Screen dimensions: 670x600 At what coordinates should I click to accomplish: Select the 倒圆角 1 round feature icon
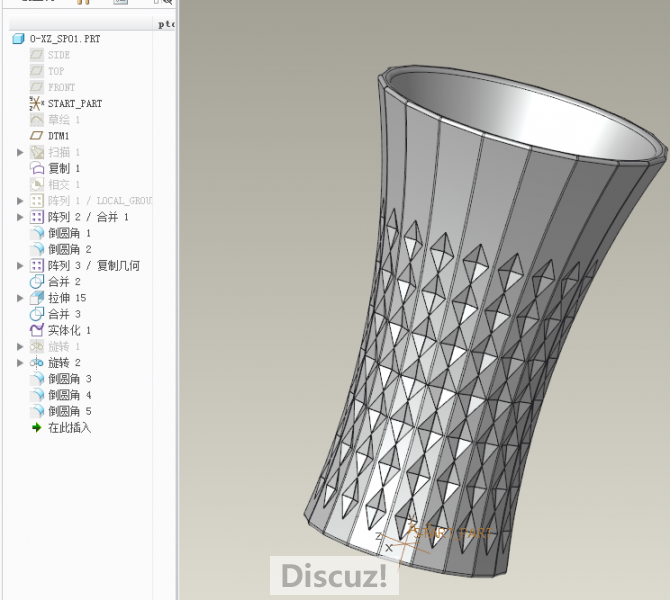[37, 233]
